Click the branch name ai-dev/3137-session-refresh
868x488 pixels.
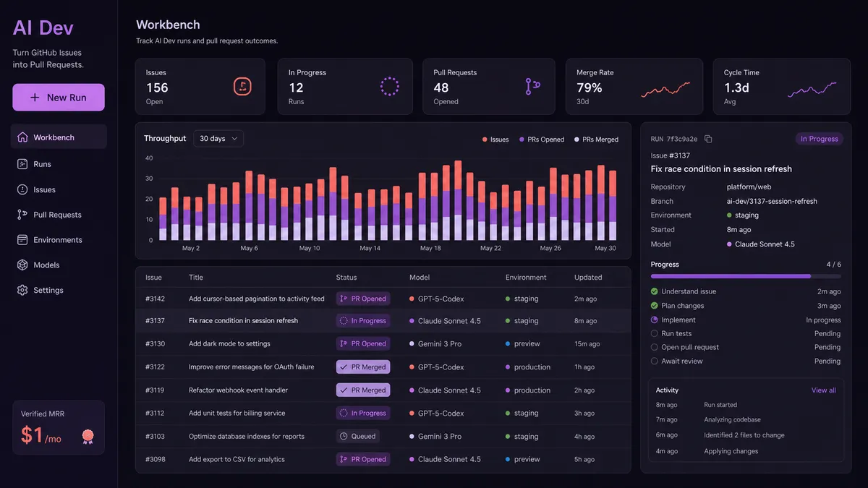tap(772, 201)
